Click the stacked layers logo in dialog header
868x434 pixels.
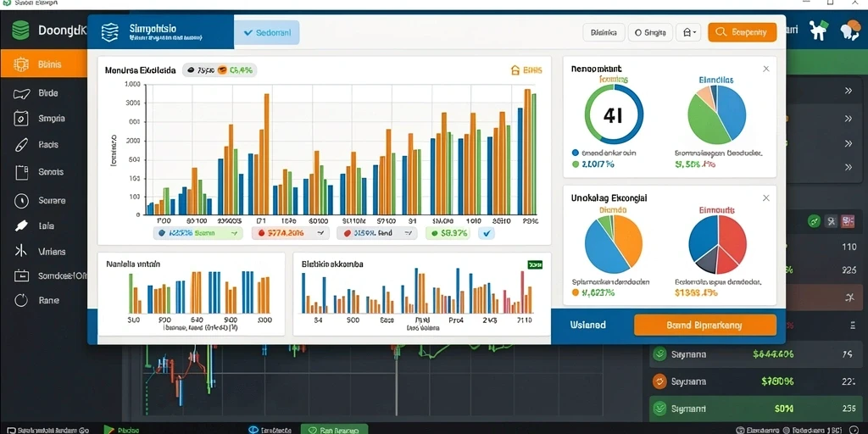pyautogui.click(x=109, y=33)
